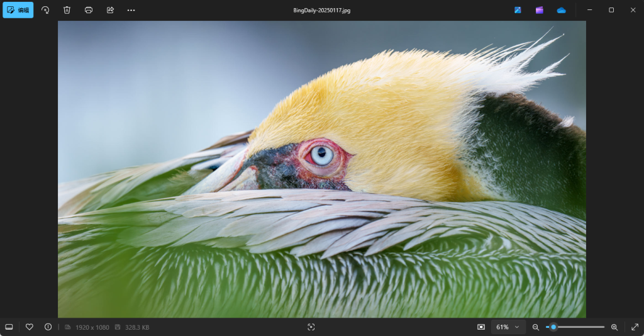Minimize the Photos window

tap(590, 10)
